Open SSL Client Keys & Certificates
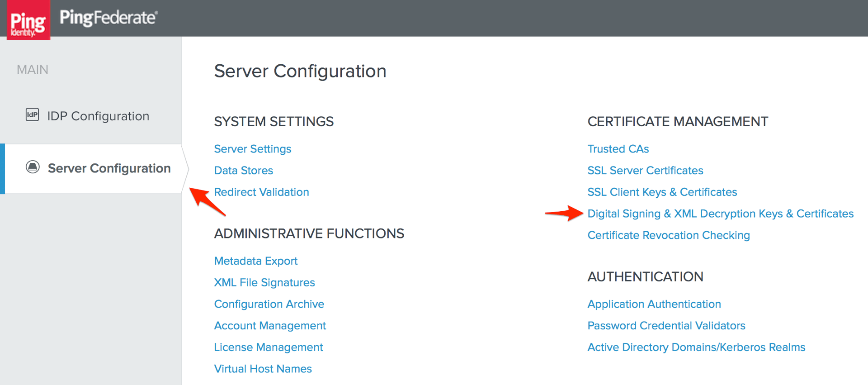Image resolution: width=868 pixels, height=385 pixels. point(662,192)
